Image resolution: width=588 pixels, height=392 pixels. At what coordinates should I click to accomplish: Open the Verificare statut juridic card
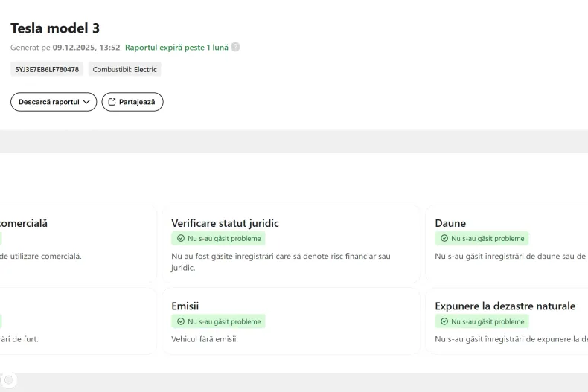[x=290, y=244]
